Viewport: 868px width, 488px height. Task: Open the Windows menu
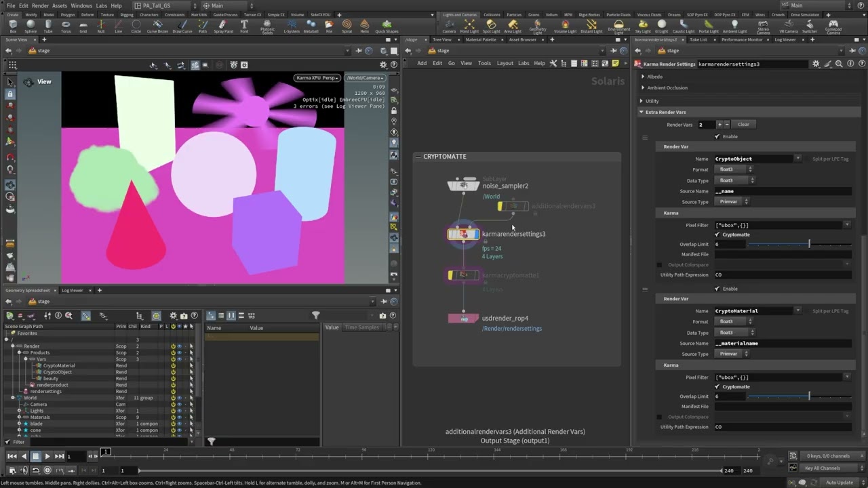click(x=81, y=5)
